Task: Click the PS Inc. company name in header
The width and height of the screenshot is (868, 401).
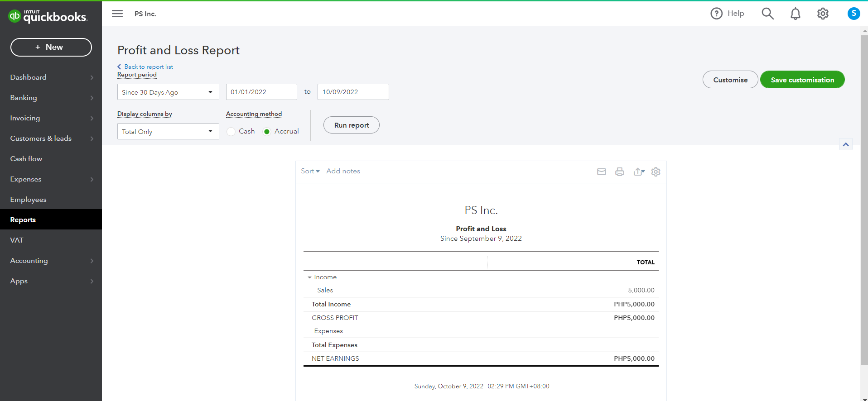Action: (145, 14)
